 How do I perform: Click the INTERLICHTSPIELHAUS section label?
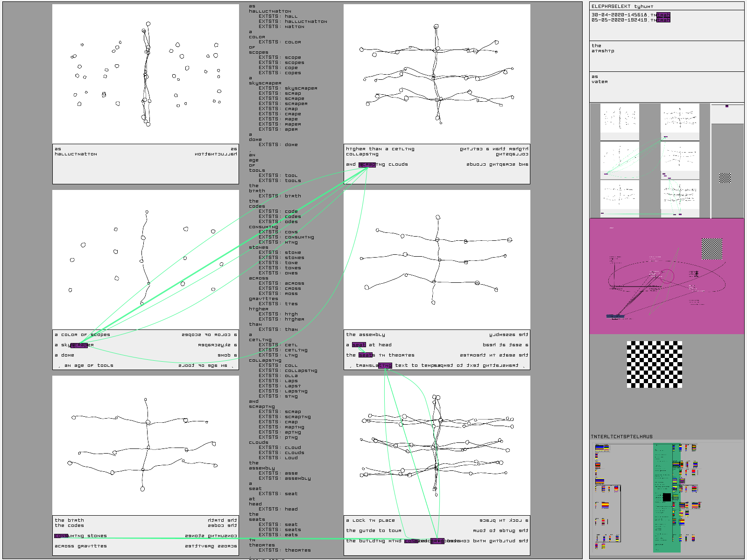click(x=621, y=437)
